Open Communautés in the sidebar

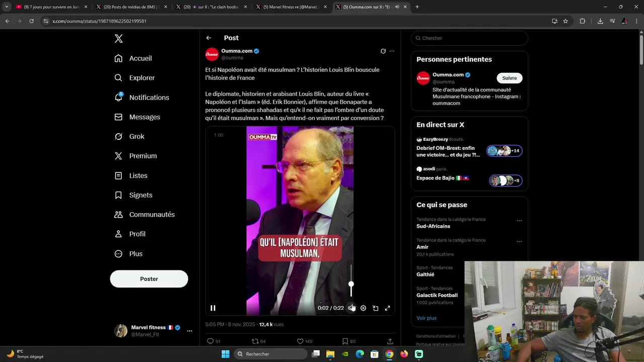pyautogui.click(x=144, y=214)
